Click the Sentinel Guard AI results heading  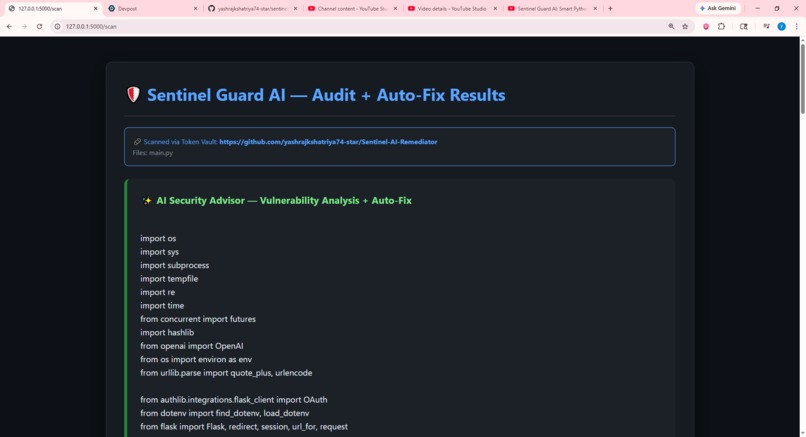[326, 95]
